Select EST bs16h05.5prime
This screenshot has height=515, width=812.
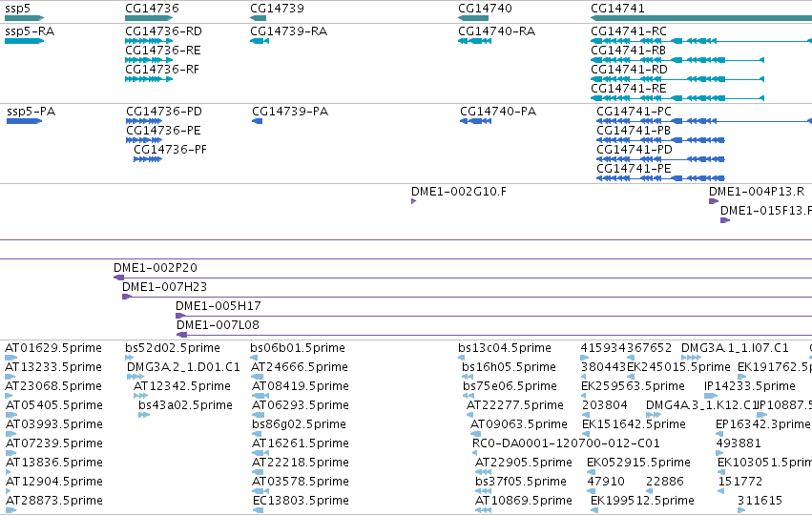pyautogui.click(x=510, y=367)
